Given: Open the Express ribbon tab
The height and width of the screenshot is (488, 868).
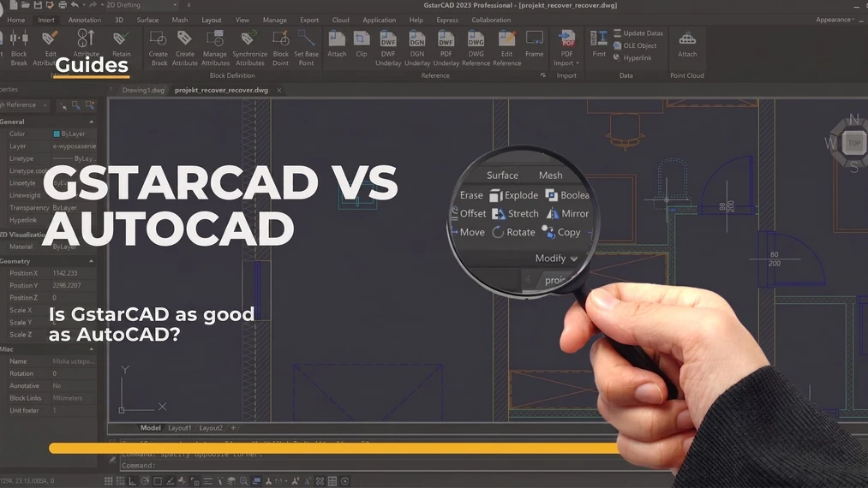Looking at the screenshot, I should point(446,20).
